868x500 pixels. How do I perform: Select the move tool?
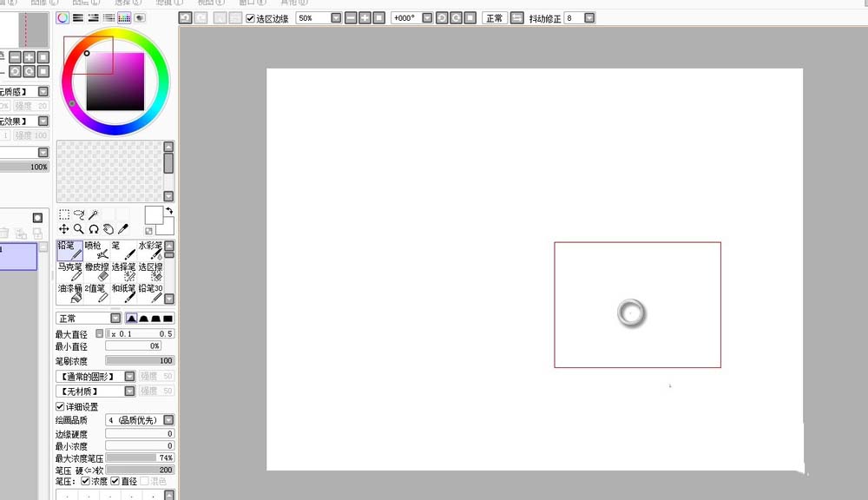pos(64,228)
